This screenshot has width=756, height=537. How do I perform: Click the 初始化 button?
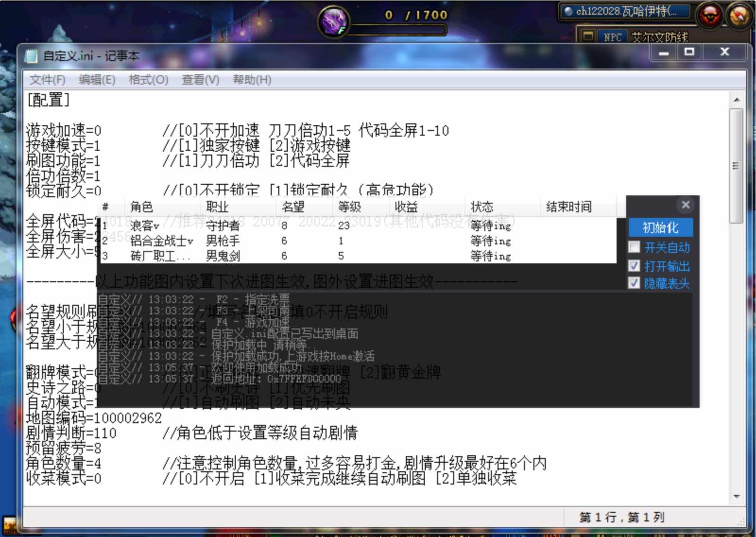[661, 227]
